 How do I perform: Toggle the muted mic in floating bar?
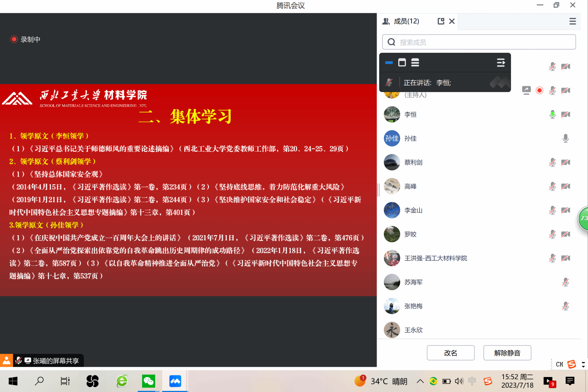point(389,83)
